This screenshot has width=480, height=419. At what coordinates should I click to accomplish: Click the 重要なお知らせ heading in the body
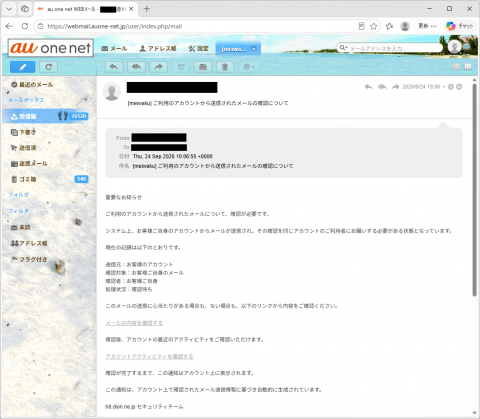pos(124,197)
